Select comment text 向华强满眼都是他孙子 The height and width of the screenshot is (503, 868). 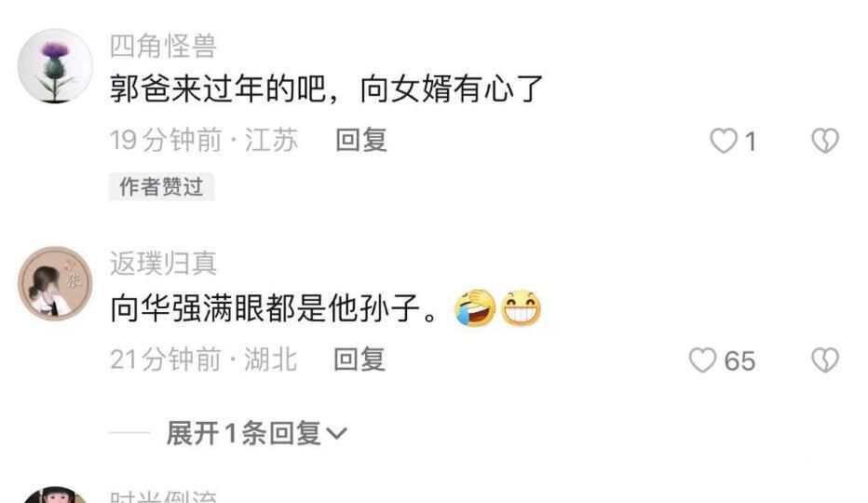(264, 308)
